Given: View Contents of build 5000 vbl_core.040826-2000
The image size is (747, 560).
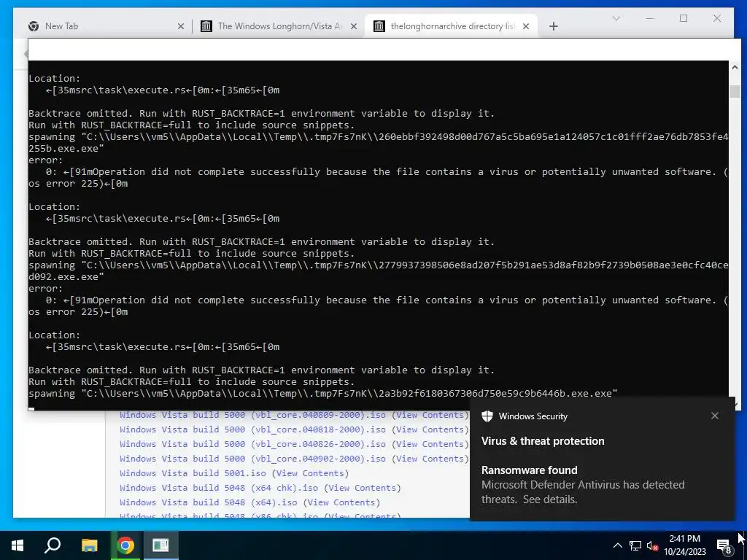Looking at the screenshot, I should [x=430, y=444].
